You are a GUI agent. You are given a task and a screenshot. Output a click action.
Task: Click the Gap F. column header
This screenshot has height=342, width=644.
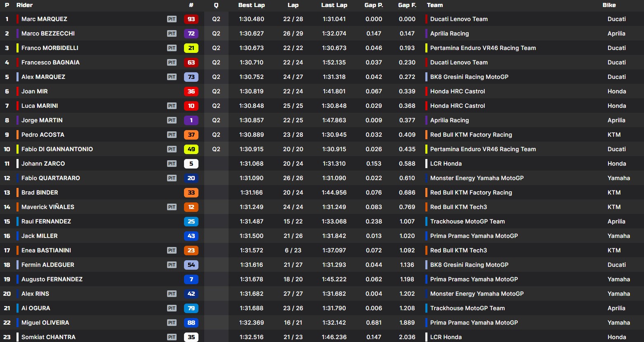[407, 5]
